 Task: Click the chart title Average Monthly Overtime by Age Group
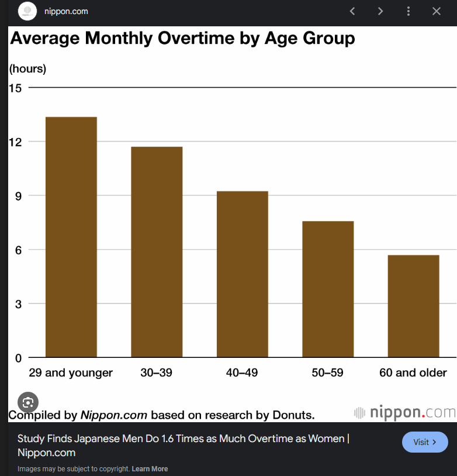click(182, 39)
